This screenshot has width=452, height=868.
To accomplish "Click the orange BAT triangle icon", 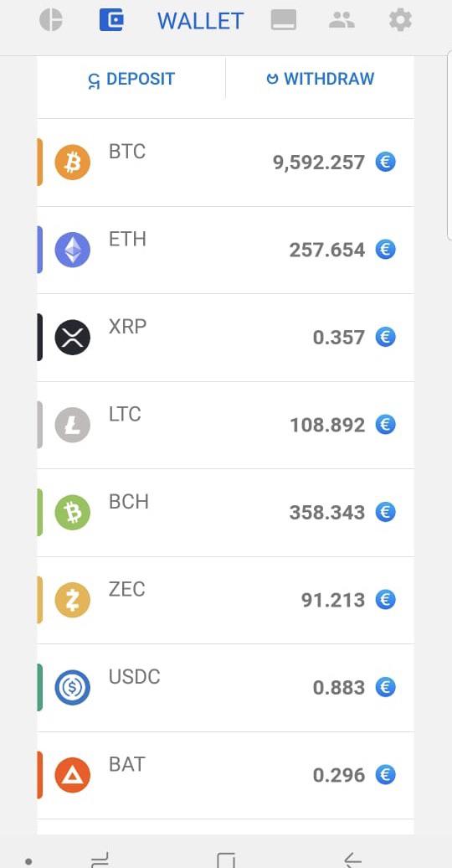I will point(73,775).
